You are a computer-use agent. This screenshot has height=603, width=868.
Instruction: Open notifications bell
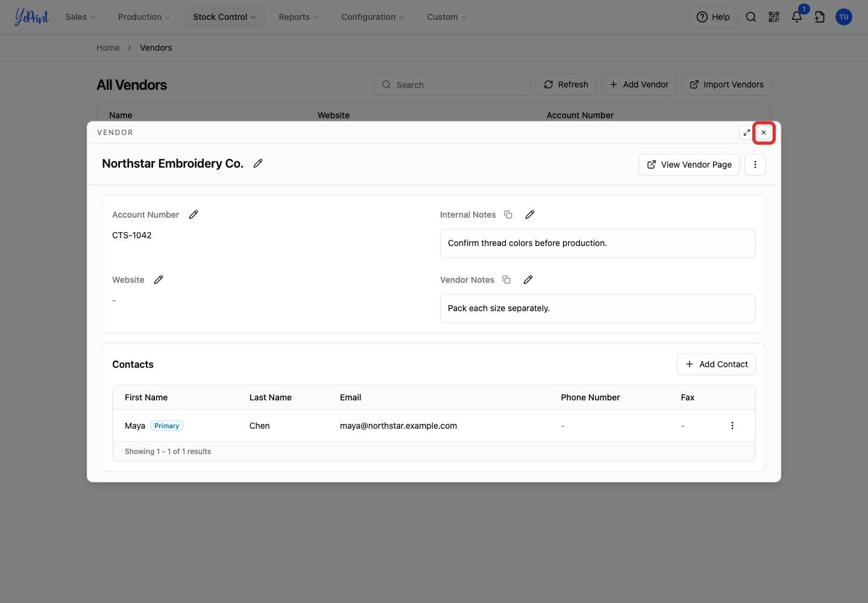click(x=797, y=17)
